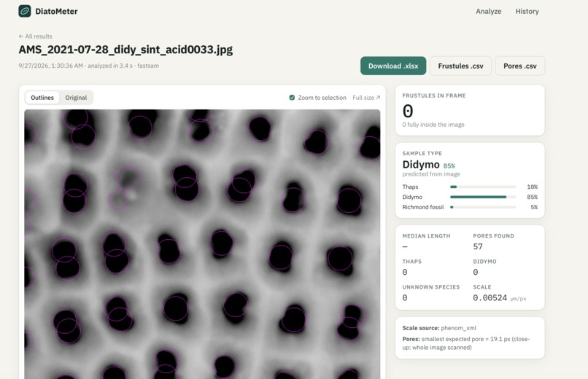Go back to All results
Screen dimensions: 588x379
click(35, 36)
